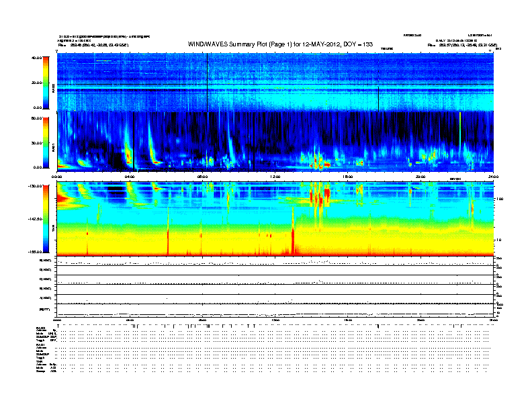
Task: Select the 40.00 color scale label
Action: point(36,58)
